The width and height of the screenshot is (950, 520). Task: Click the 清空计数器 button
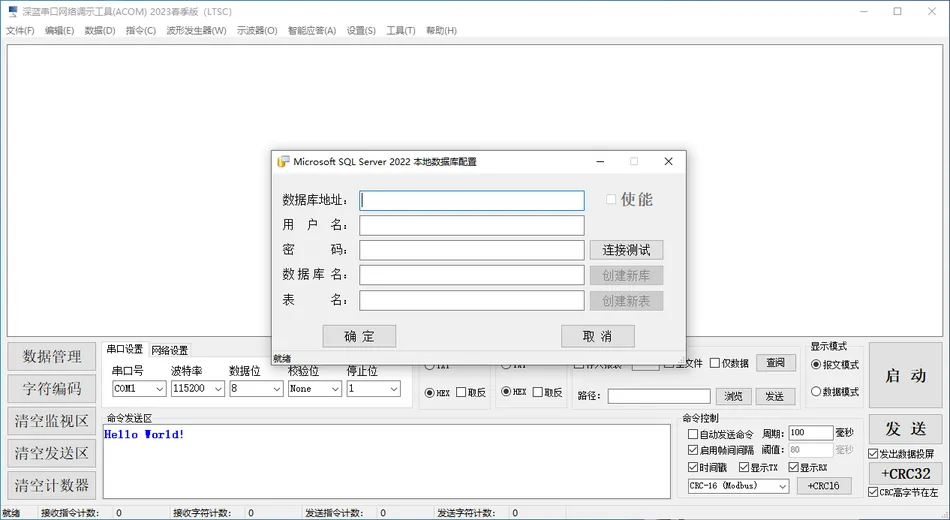51,485
